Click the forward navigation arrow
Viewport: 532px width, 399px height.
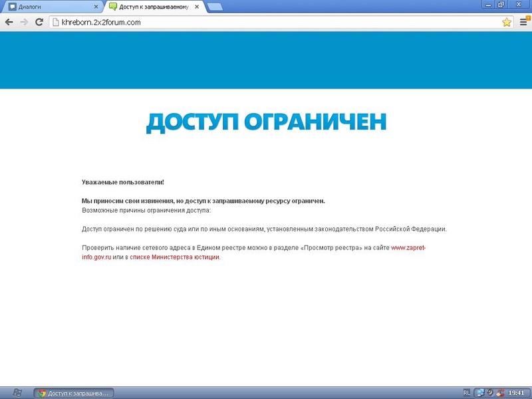(x=24, y=23)
